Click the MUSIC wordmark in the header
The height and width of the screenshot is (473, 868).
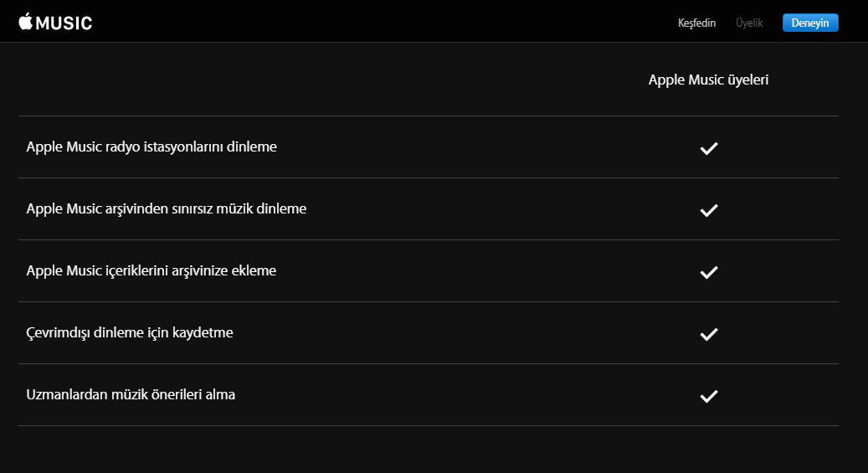click(x=64, y=23)
